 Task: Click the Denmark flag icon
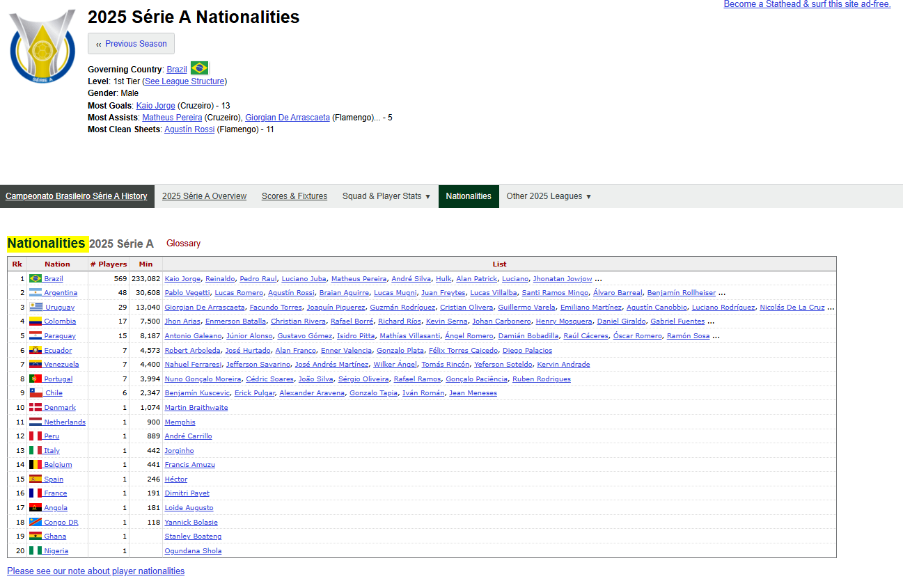(36, 407)
